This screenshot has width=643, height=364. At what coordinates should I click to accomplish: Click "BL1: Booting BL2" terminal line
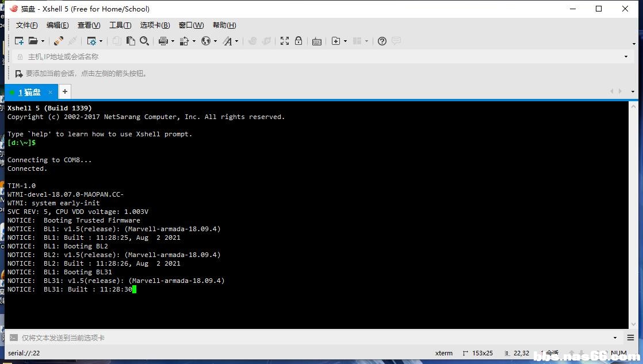58,246
